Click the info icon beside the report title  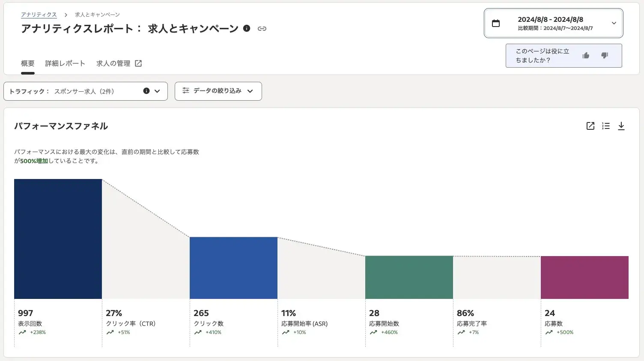(x=247, y=28)
